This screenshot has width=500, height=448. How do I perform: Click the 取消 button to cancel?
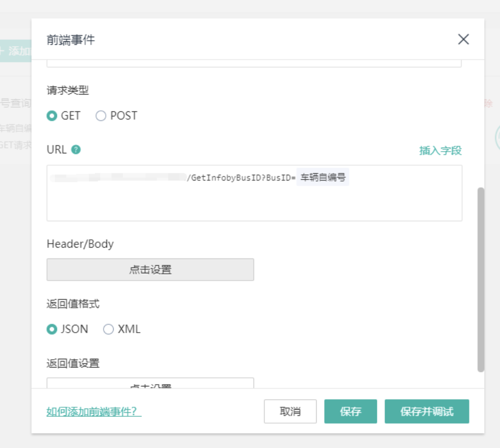click(x=290, y=411)
